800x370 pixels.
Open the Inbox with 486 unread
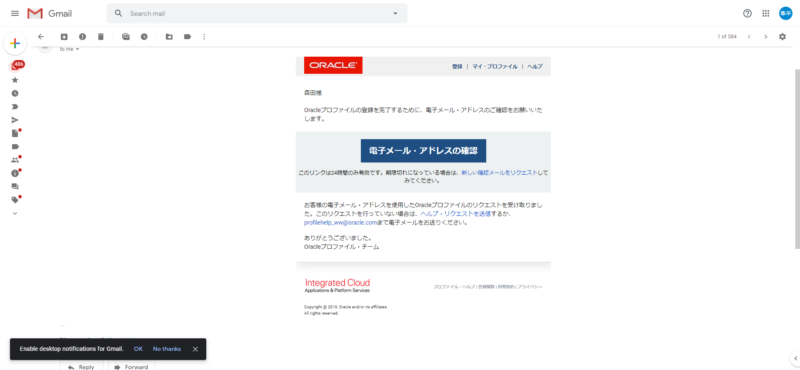point(15,66)
